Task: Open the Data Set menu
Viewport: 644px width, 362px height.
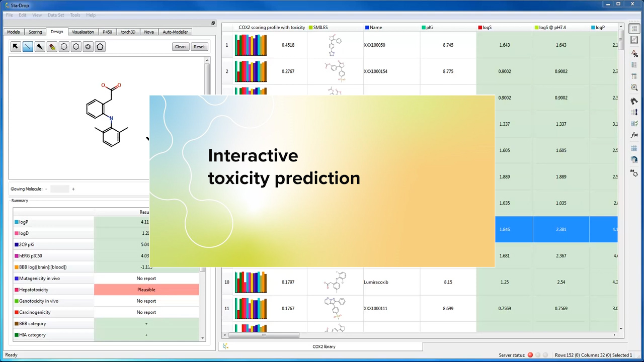Action: pyautogui.click(x=56, y=15)
